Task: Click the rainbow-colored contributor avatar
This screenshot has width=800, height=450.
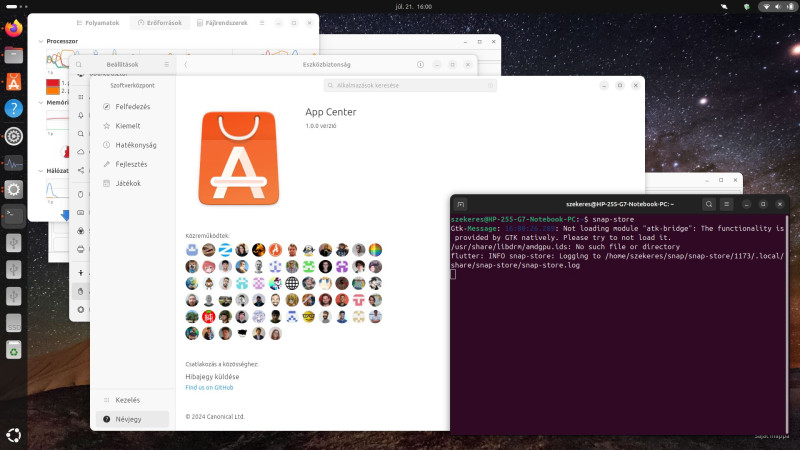Action: coord(375,249)
